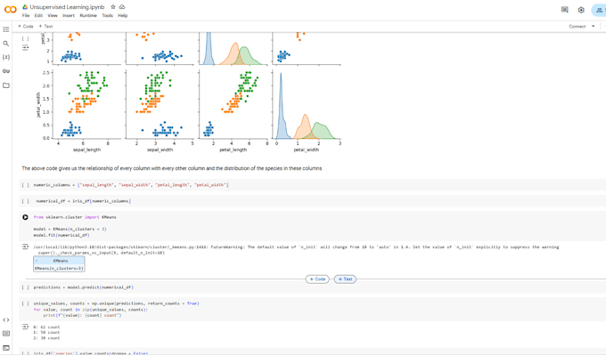Screen dimensions: 606x364
Task: Open Code snippets panel icon
Action: 6,320
